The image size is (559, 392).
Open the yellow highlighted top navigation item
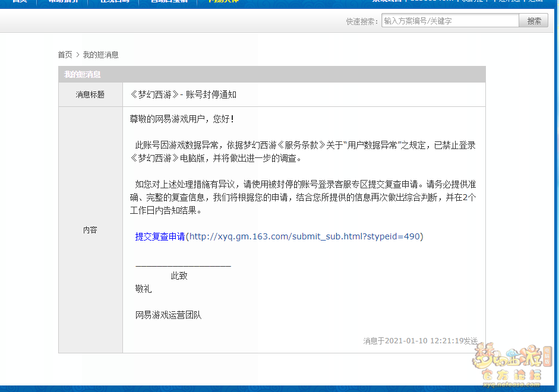pyautogui.click(x=223, y=1)
